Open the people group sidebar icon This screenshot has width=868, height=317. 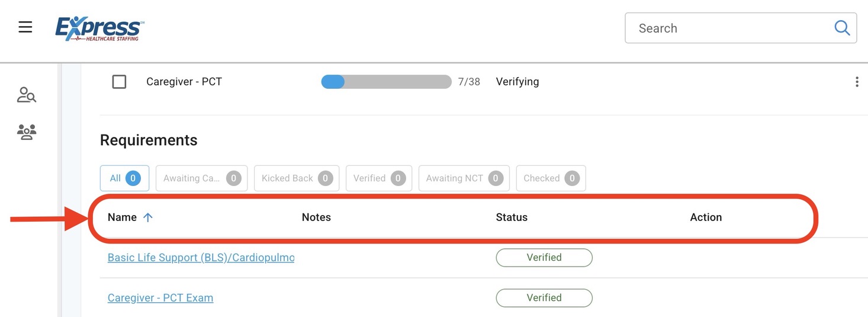coord(27,132)
